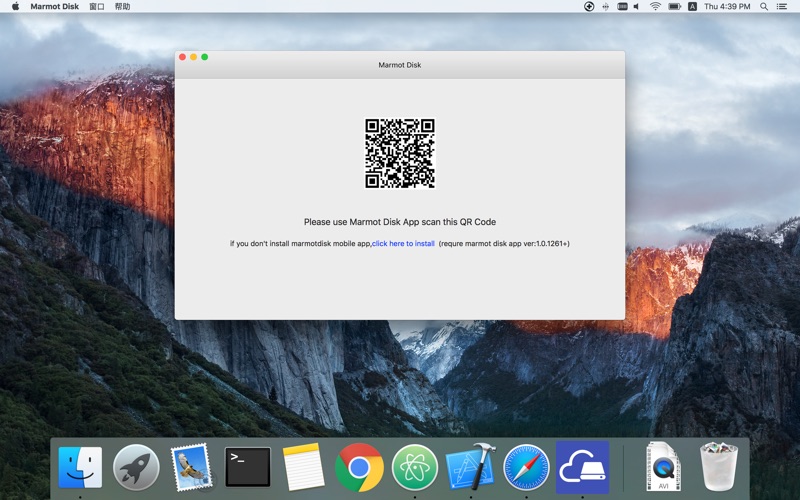800x500 pixels.
Task: Open the AVI QuickTime file in dock
Action: point(663,467)
